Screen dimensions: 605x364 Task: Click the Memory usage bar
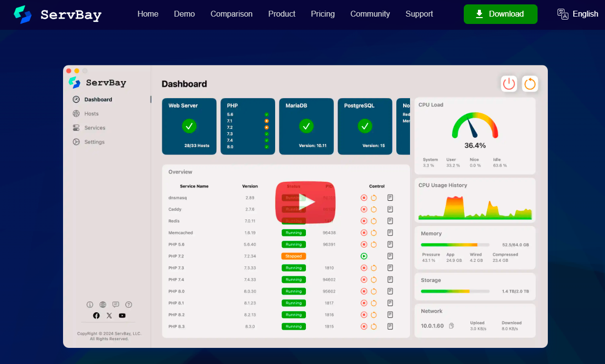click(455, 245)
